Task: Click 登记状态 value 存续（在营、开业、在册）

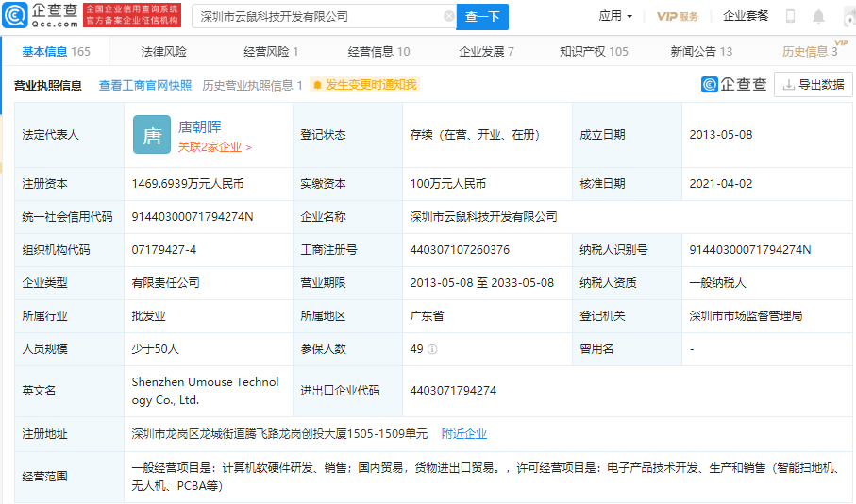Action: click(x=475, y=135)
